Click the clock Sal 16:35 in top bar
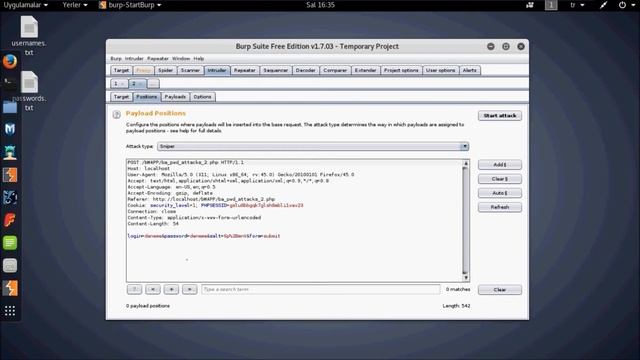 click(320, 5)
